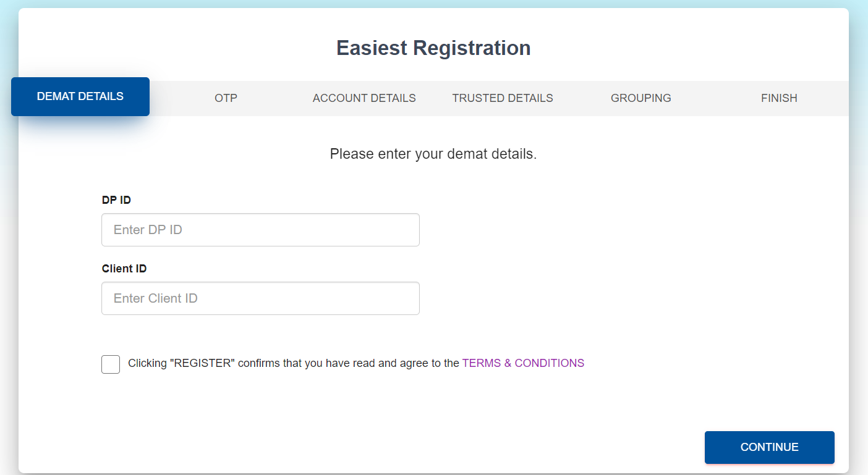868x475 pixels.
Task: Click the Client ID field label
Action: (124, 269)
